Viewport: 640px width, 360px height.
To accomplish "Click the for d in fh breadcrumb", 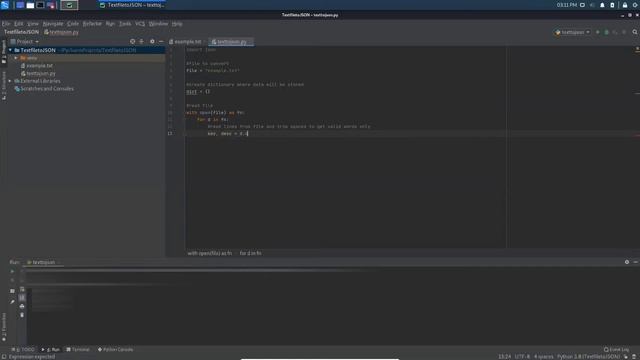I will click(251, 253).
